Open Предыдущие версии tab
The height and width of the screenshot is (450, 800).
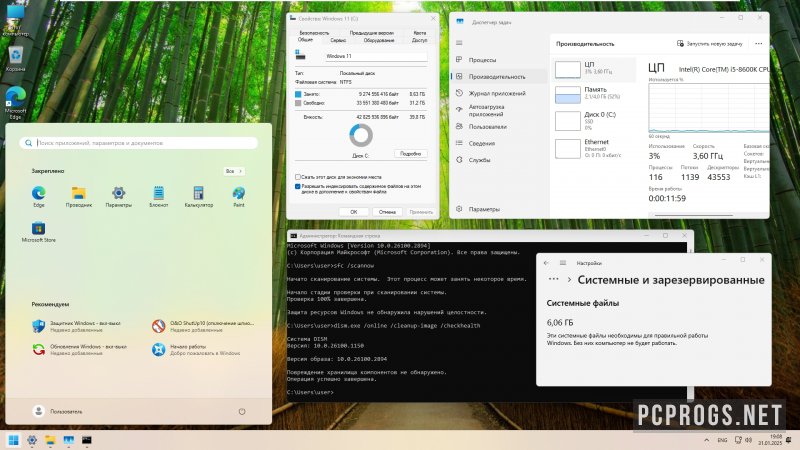[x=371, y=33]
